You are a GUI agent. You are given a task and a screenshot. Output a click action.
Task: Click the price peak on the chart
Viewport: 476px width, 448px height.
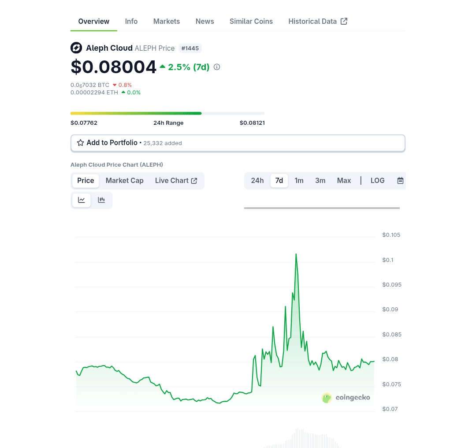296,254
